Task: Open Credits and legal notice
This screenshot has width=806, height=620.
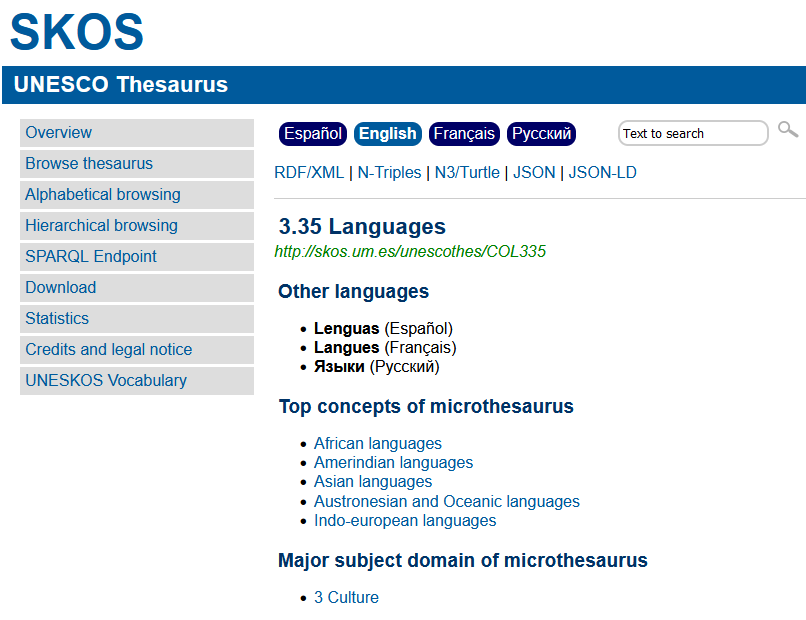Action: click(x=137, y=350)
